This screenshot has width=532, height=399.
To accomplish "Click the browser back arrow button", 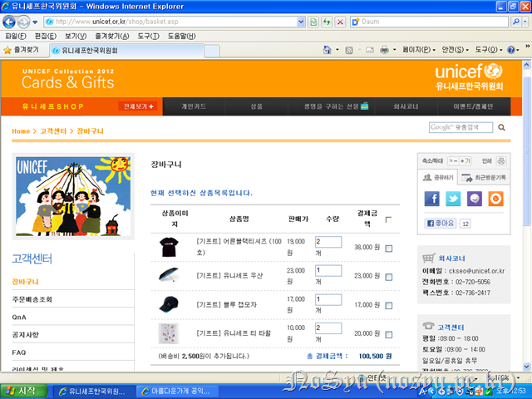I will pos(13,21).
